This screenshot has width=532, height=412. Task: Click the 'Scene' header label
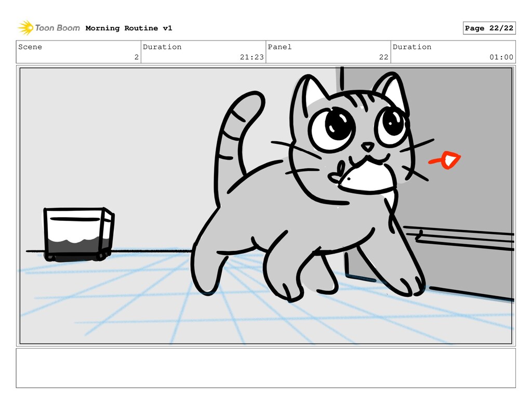tap(30, 47)
